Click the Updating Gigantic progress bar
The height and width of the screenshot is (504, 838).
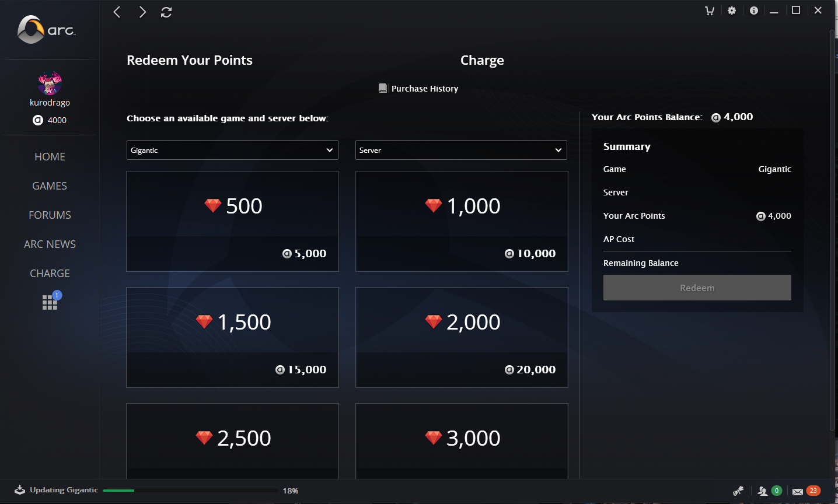(x=190, y=491)
